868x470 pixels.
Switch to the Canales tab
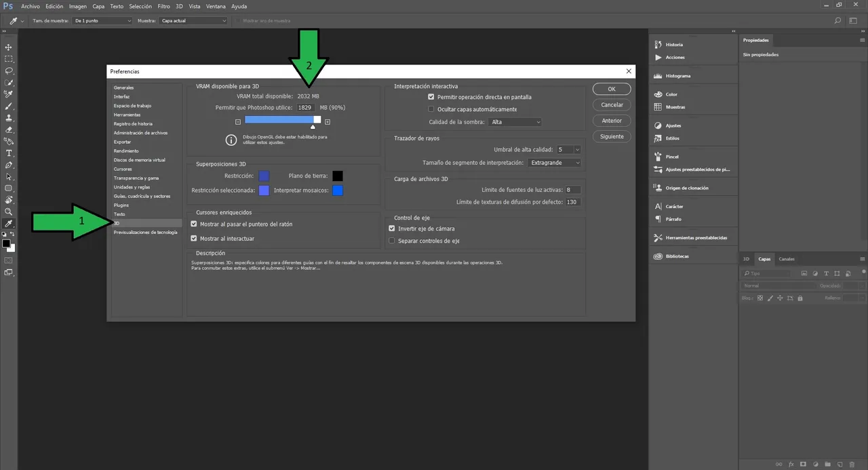(x=787, y=259)
